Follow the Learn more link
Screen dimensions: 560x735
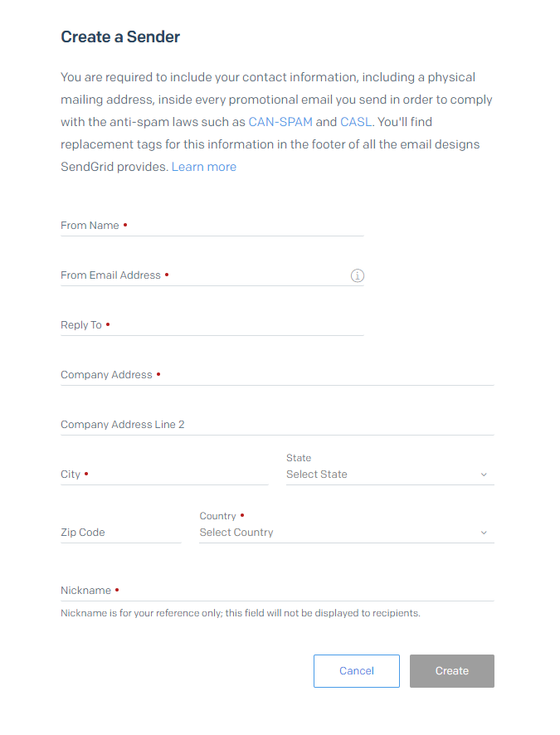204,167
